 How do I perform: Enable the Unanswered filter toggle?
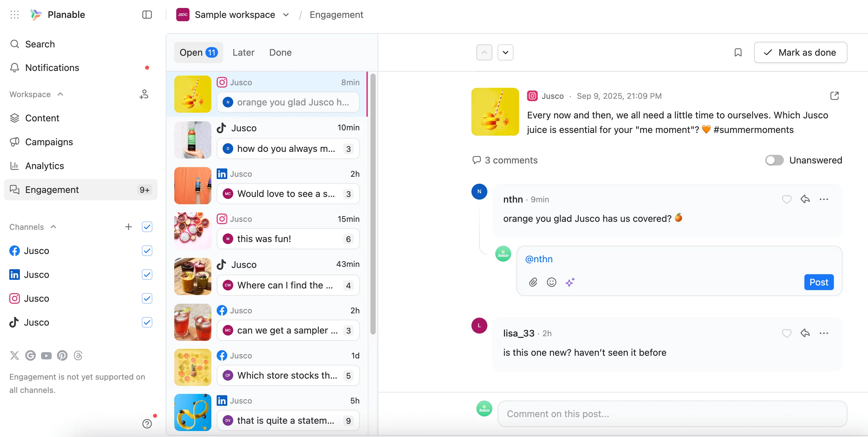tap(774, 160)
